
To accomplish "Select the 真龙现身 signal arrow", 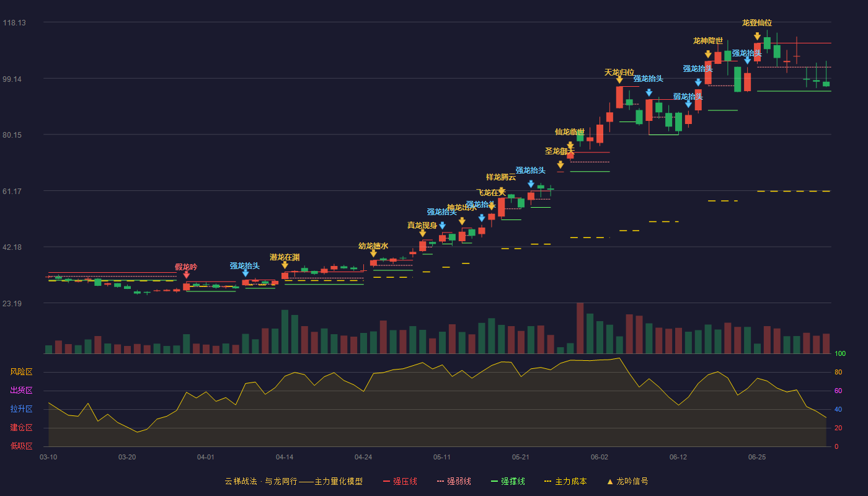I will 422,233.
